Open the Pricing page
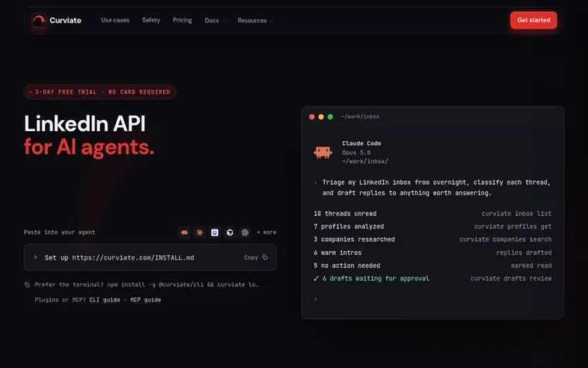The height and width of the screenshot is (368, 588). [x=183, y=20]
